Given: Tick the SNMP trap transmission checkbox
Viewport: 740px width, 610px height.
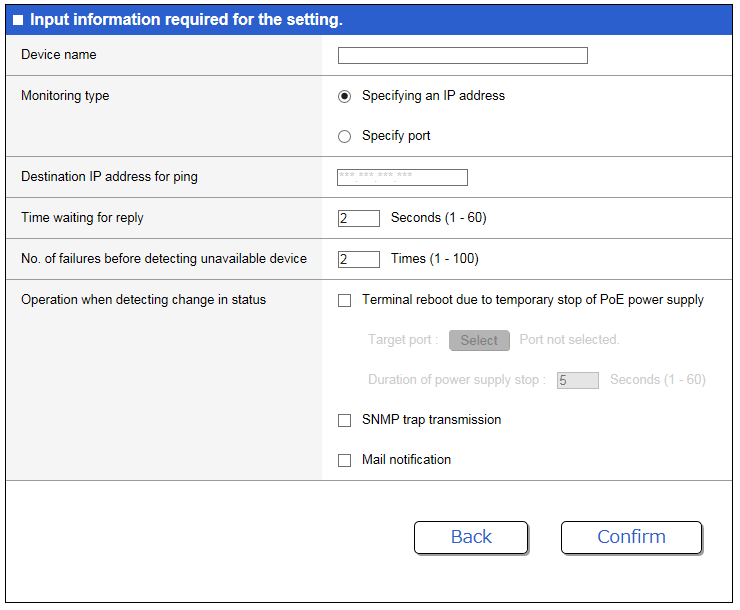Looking at the screenshot, I should click(345, 421).
